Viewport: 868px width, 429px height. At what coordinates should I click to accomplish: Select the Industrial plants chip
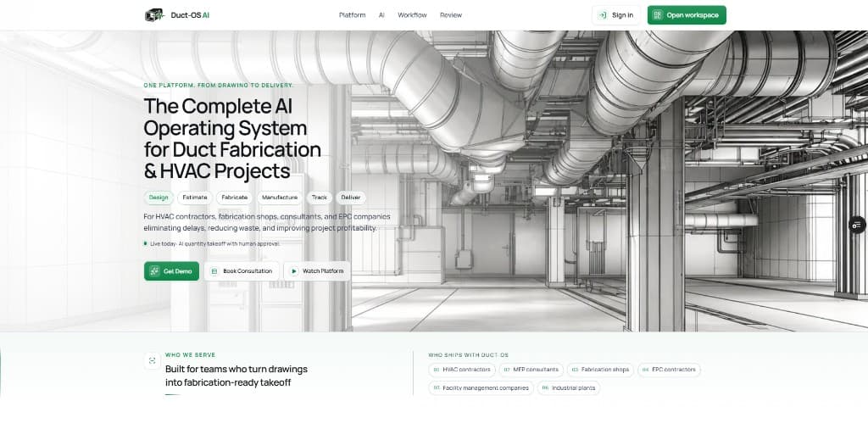pos(568,388)
